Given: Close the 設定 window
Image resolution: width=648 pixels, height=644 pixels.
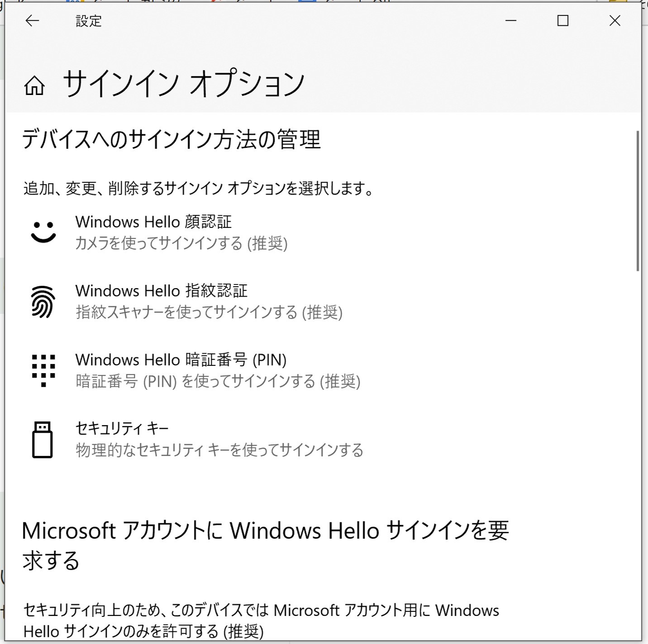Looking at the screenshot, I should 615,21.
